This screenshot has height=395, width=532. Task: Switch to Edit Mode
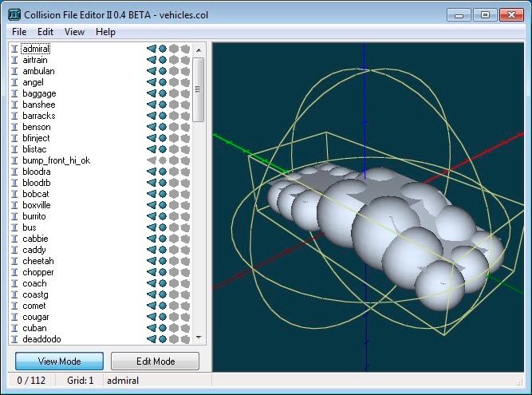pos(156,361)
